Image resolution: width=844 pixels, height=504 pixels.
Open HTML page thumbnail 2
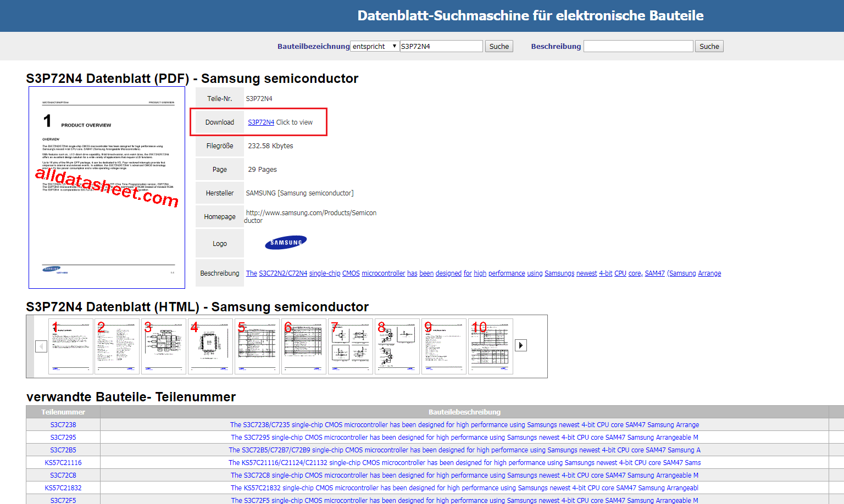[x=117, y=346]
